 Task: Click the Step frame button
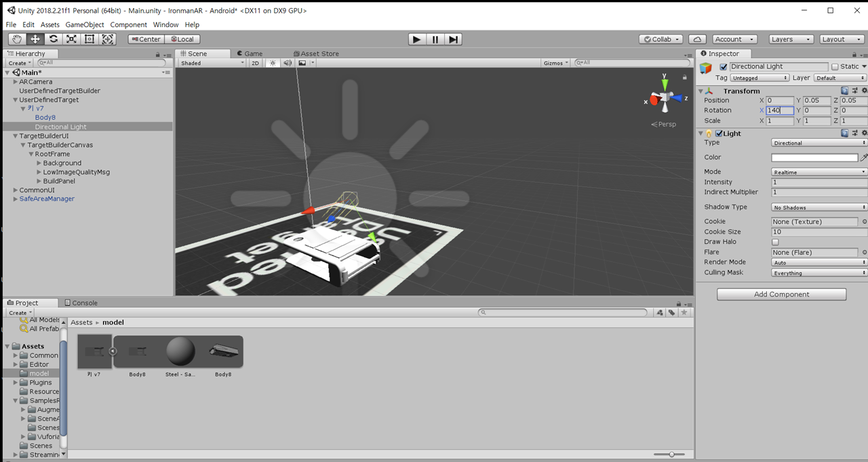[454, 39]
